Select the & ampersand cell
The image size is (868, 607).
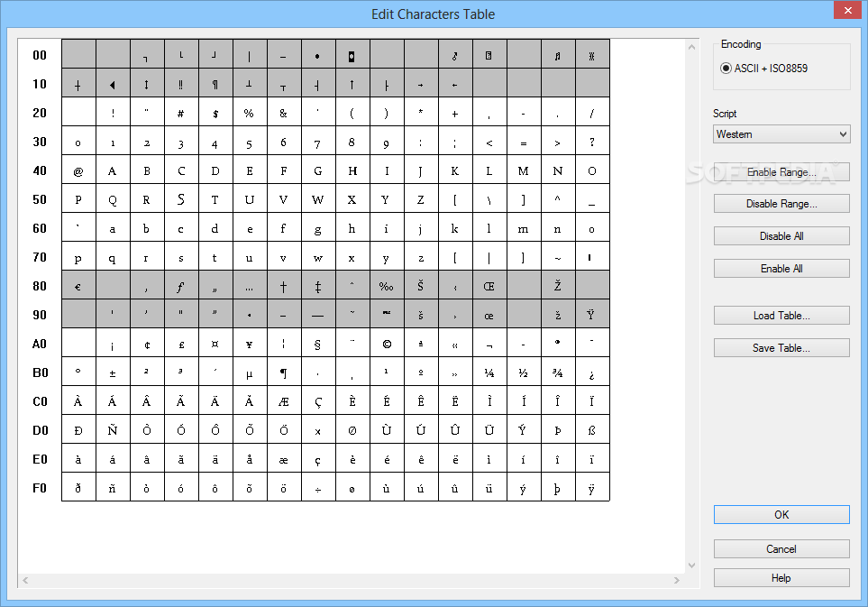284,114
